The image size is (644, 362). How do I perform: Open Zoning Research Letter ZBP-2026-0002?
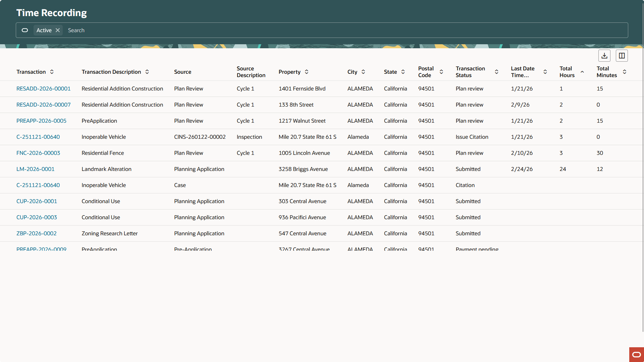pyautogui.click(x=36, y=233)
